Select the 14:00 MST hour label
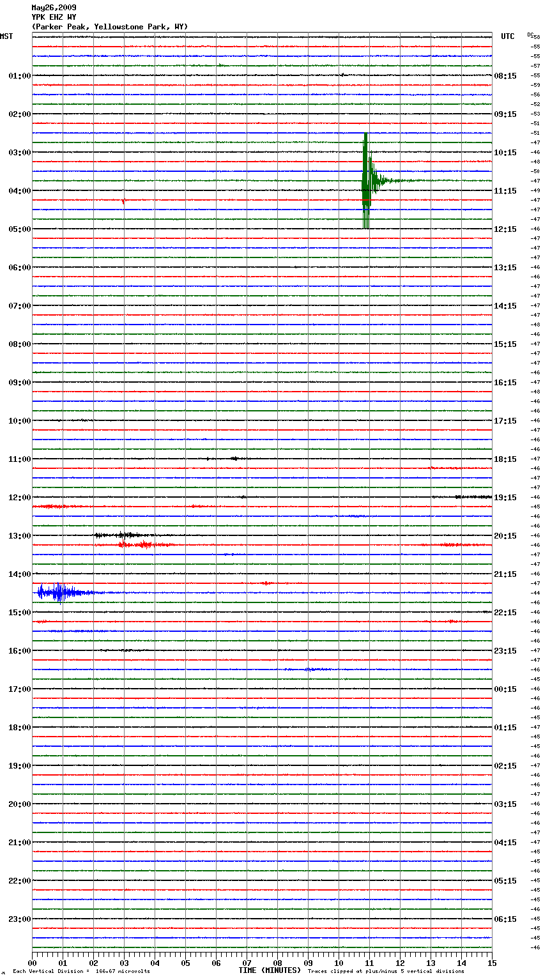Image resolution: width=543 pixels, height=980 pixels. coord(20,574)
